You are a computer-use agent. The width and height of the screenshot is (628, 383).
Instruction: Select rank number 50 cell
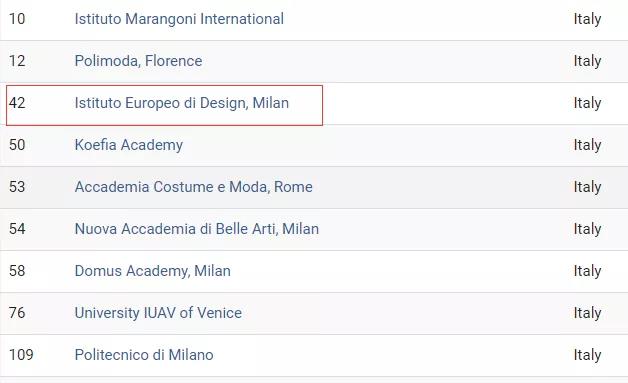pos(17,145)
